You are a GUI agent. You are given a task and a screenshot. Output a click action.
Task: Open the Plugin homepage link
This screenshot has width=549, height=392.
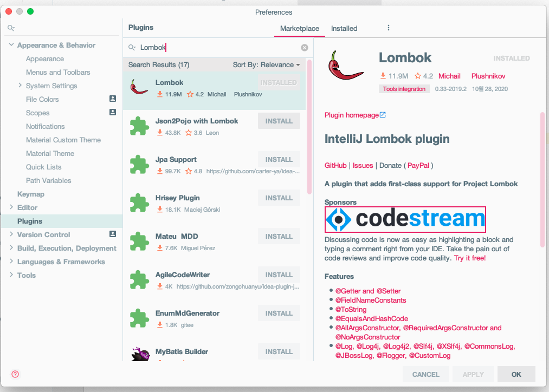(352, 115)
